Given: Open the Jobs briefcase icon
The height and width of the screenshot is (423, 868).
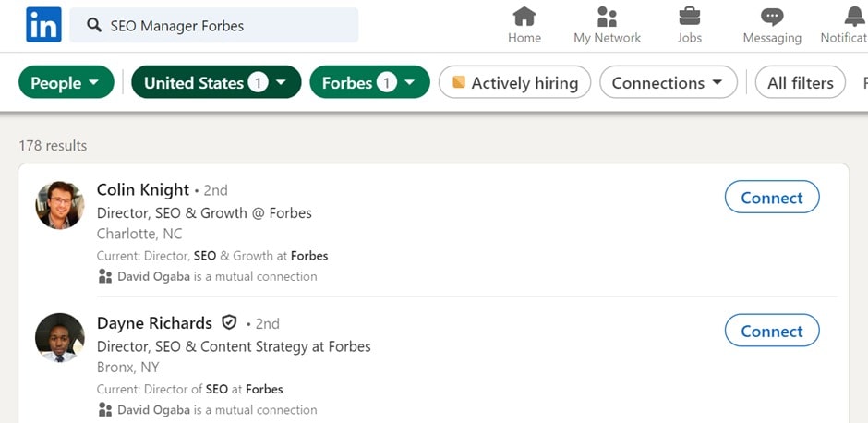Looking at the screenshot, I should point(689,17).
